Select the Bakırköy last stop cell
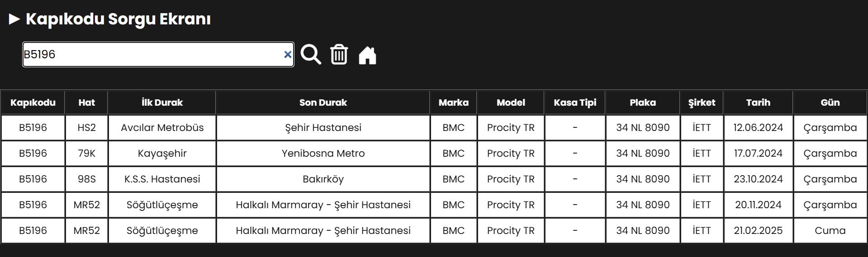Screen dimensions: 868x257 pyautogui.click(x=323, y=179)
